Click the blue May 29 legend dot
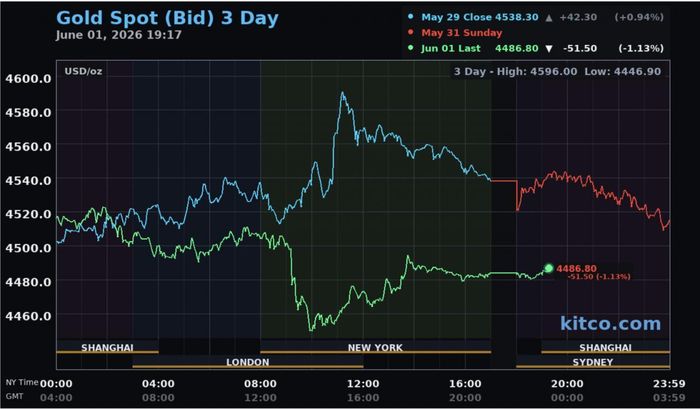 [411, 17]
